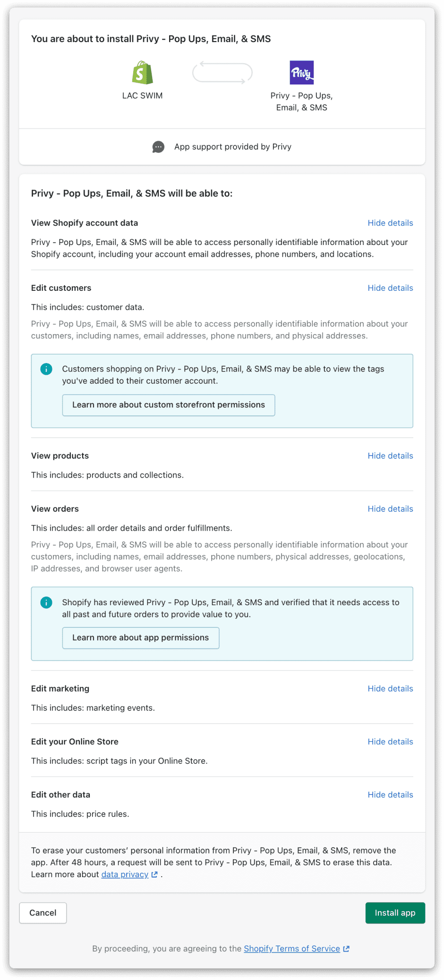Click the info icon in the orders access banner
Viewport: 444px width, 980px height.
46,602
